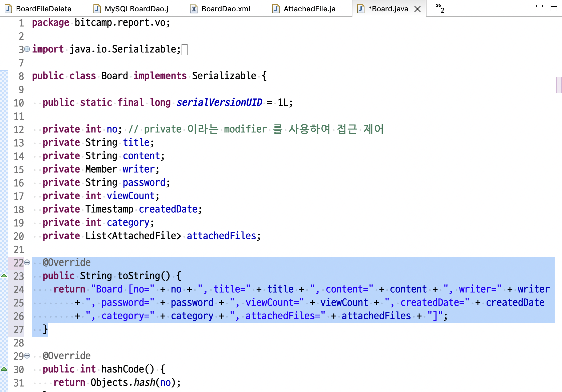Viewport: 562px width, 392px height.
Task: Click line number 21 in the gutter
Action: (x=19, y=250)
